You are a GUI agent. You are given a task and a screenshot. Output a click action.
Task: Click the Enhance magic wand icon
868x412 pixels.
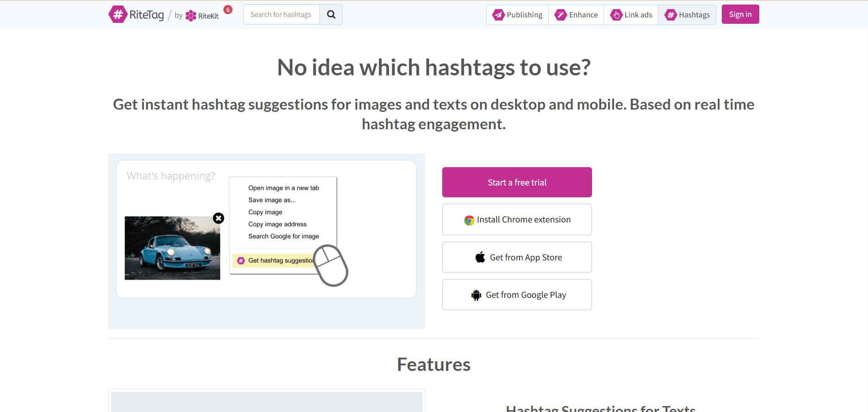[561, 15]
